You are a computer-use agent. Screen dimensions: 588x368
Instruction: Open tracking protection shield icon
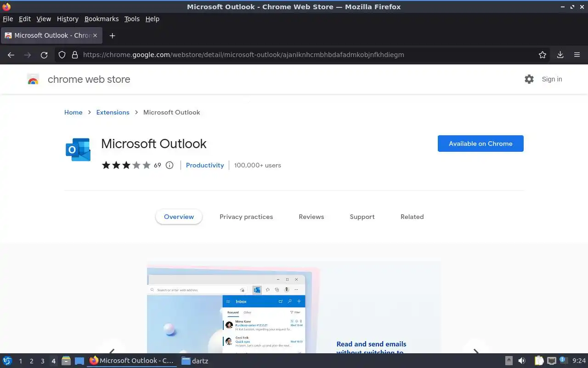(62, 55)
